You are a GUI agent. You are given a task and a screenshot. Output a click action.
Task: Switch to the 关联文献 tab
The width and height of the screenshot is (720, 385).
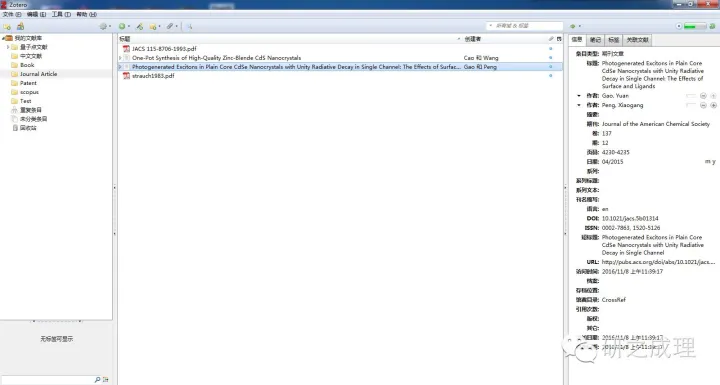point(637,40)
